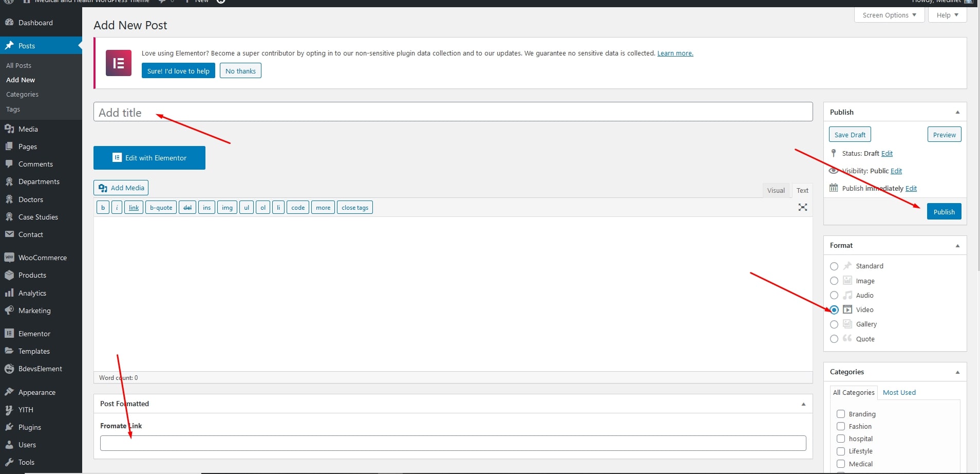This screenshot has width=980, height=474.
Task: Open Plugins section in sidebar
Action: (29, 427)
